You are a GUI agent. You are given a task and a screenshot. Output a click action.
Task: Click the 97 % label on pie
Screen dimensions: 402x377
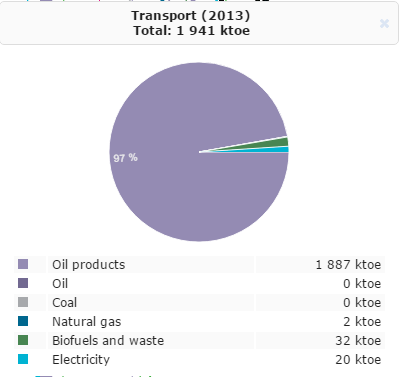click(125, 158)
